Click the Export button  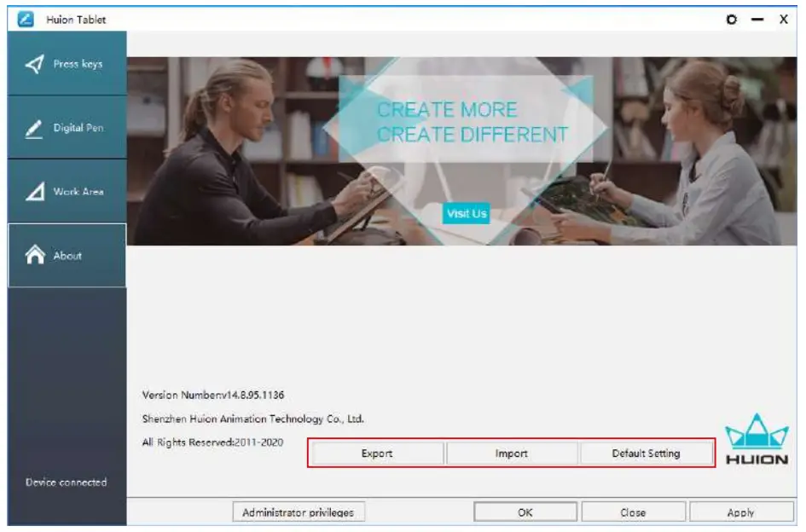click(x=377, y=454)
